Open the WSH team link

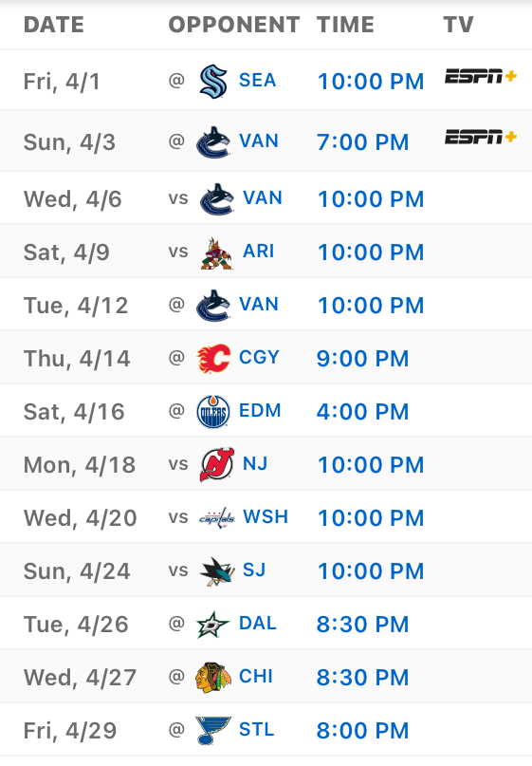point(266,516)
